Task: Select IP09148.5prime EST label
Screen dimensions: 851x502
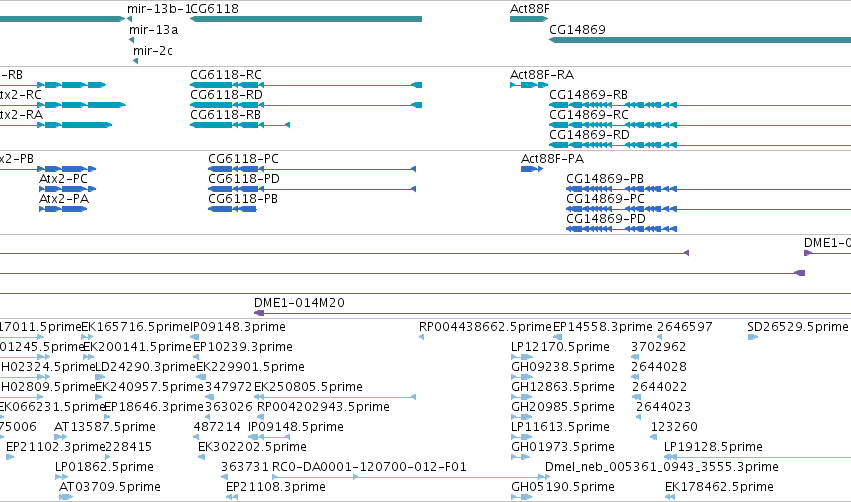Action: (x=296, y=427)
